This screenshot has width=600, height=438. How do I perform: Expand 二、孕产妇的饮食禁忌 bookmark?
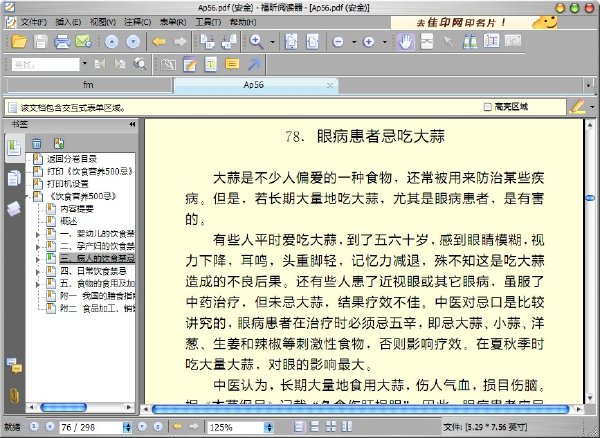(x=38, y=247)
